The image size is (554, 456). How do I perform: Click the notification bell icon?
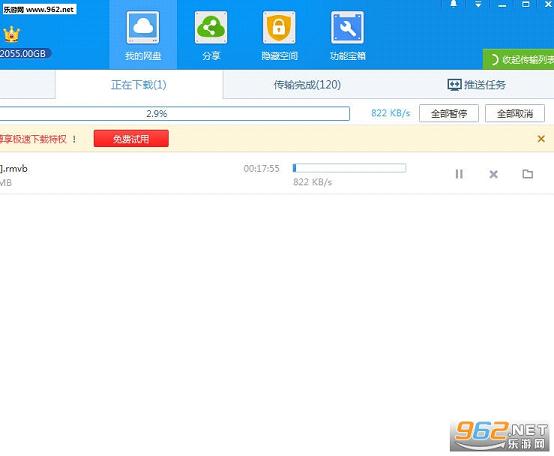(x=454, y=4)
